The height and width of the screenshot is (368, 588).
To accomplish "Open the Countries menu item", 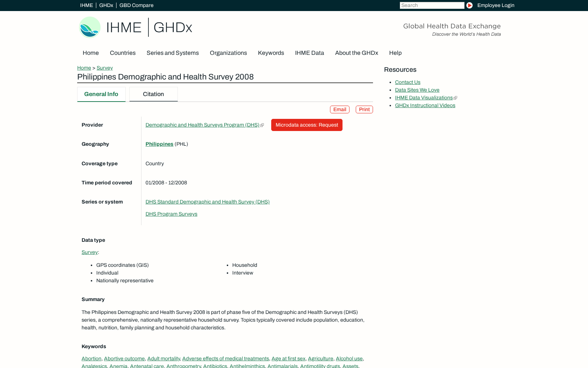I will click(123, 53).
